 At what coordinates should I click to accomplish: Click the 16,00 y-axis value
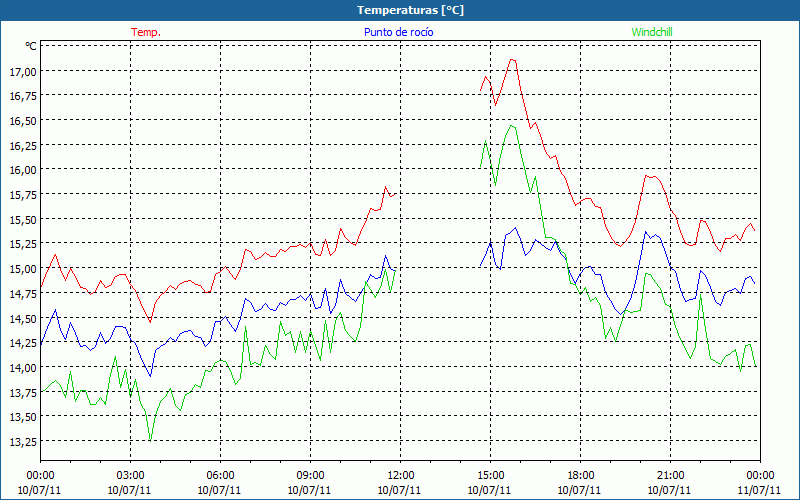[x=23, y=170]
